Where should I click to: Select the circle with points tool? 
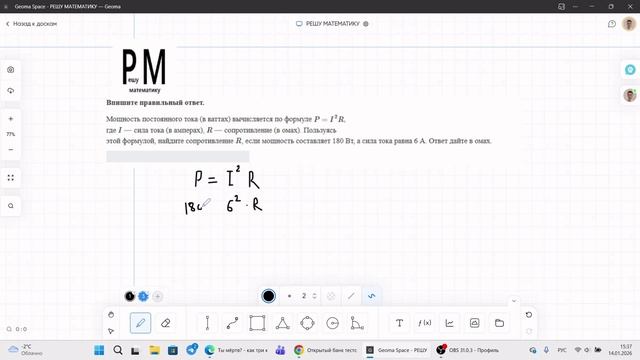[x=307, y=323]
